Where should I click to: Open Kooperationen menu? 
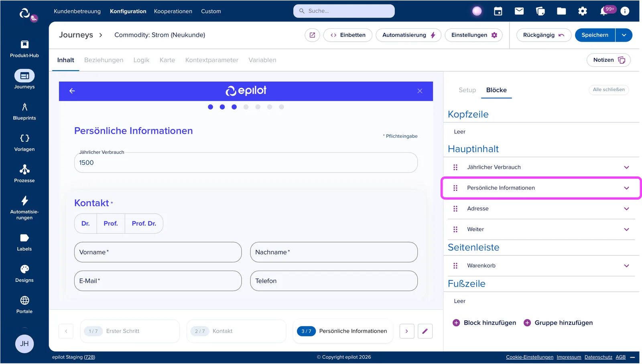(x=173, y=11)
